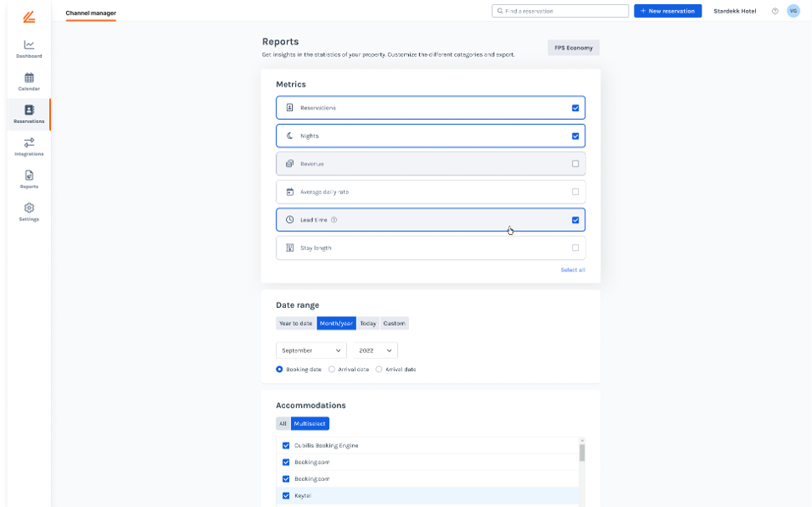Open the Dashboard from the sidebar
Viewport: 812px width, 507px height.
(x=29, y=49)
